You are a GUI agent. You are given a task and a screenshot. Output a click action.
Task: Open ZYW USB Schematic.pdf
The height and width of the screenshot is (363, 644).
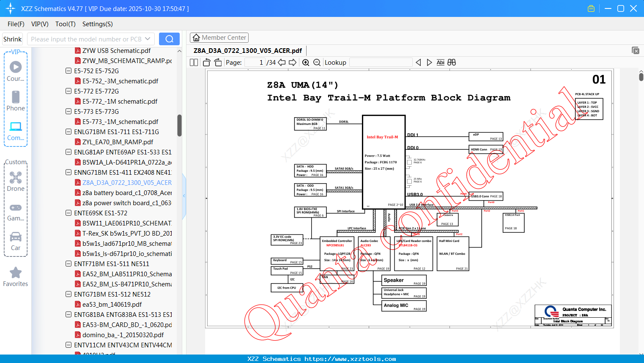(x=116, y=51)
